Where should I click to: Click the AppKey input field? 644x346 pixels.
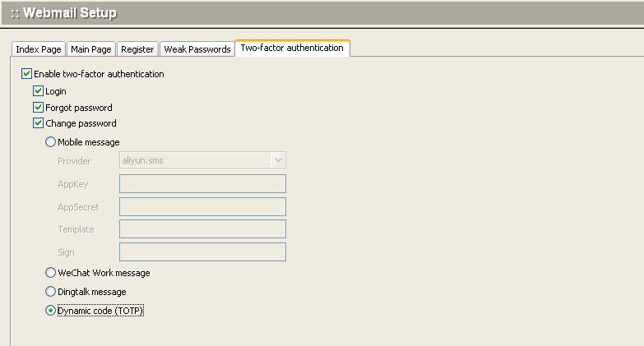click(x=202, y=184)
